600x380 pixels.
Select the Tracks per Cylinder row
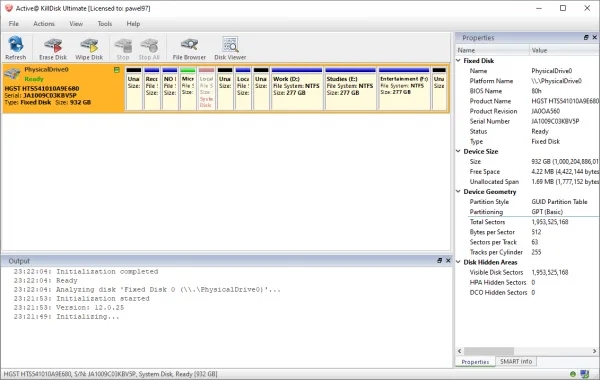coord(527,252)
